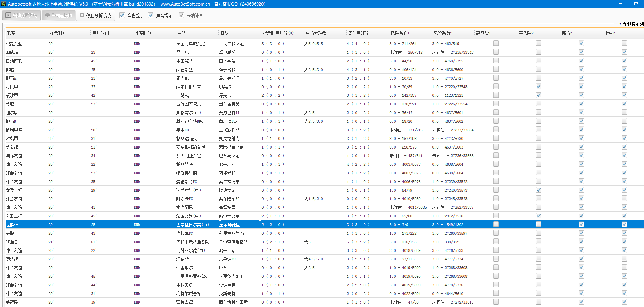The width and height of the screenshot is (644, 307).
Task: Restore the window using title bar button
Action: (x=636, y=4)
